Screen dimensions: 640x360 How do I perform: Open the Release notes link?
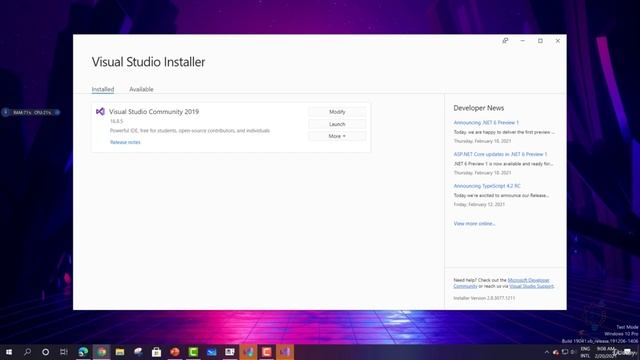125,142
